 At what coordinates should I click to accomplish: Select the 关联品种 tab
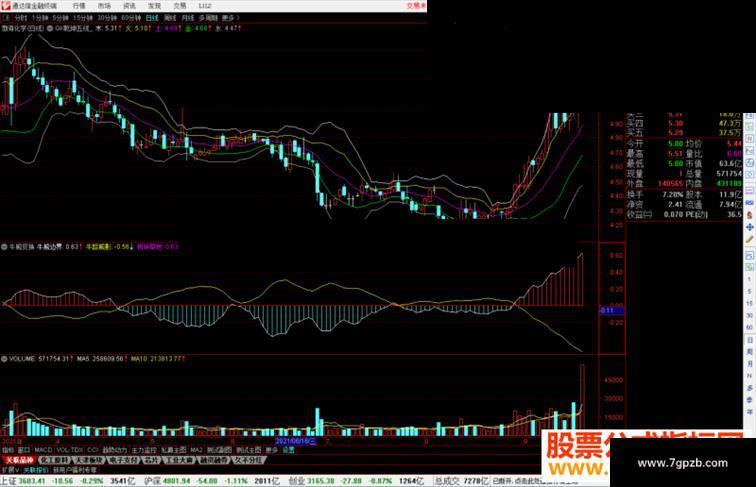tap(19, 460)
